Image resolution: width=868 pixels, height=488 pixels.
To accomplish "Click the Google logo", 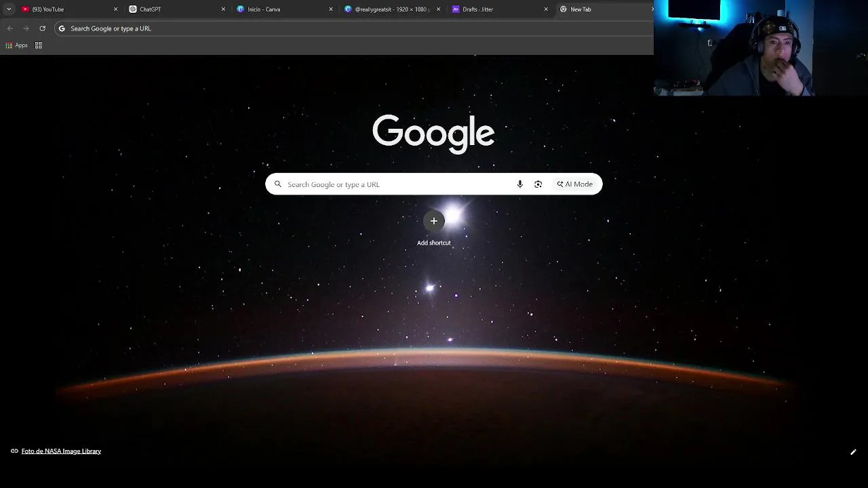I will point(433,134).
